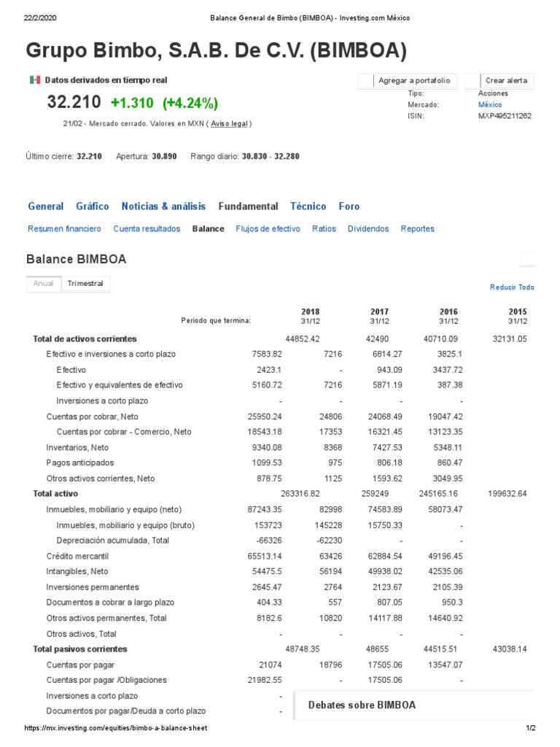Click the 199632.64 value in the 2015 column

pyautogui.click(x=507, y=494)
